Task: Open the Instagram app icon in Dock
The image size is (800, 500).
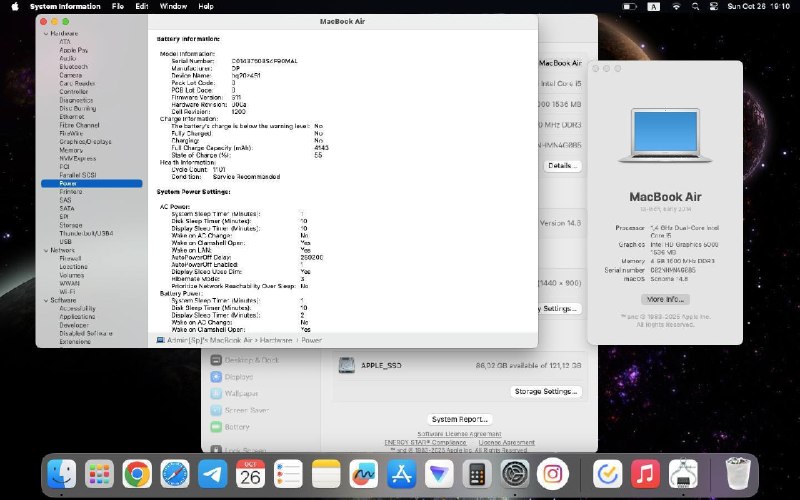Action: pyautogui.click(x=553, y=474)
